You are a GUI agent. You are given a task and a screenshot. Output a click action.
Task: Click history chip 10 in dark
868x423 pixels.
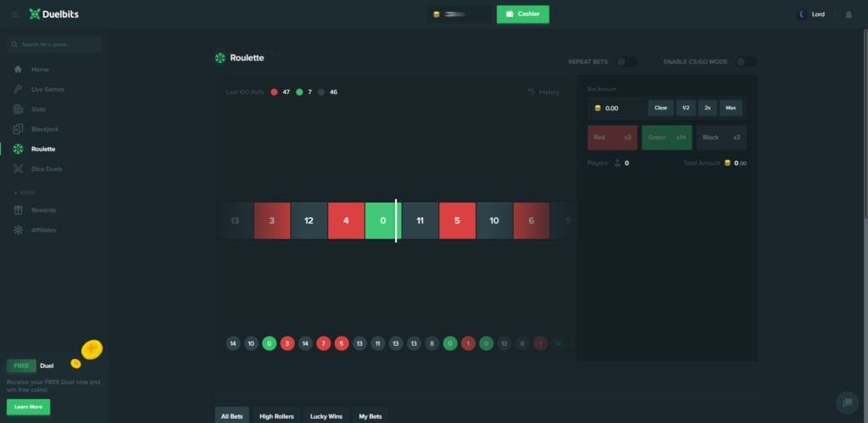pyautogui.click(x=251, y=344)
